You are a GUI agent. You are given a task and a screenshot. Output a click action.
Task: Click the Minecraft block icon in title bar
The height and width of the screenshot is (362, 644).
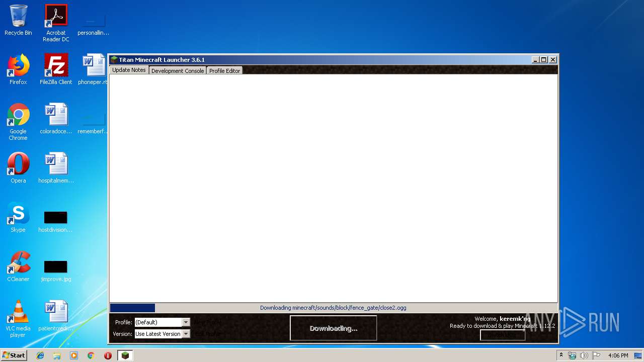coord(114,60)
